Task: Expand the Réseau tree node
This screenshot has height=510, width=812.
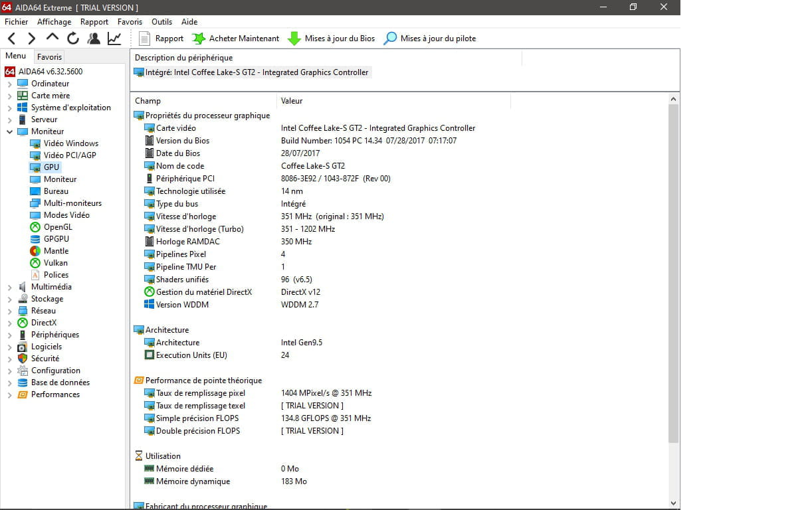Action: tap(9, 311)
